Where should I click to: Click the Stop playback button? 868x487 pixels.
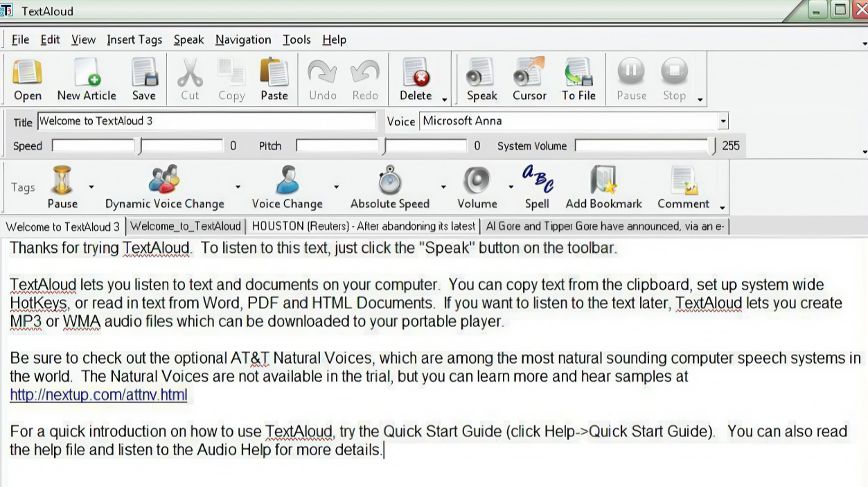(x=674, y=80)
